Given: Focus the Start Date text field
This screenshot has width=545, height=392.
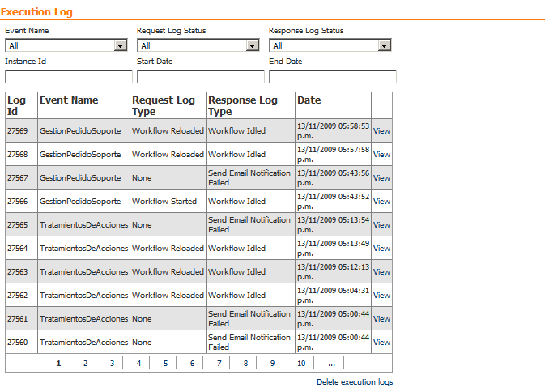Looking at the screenshot, I should pyautogui.click(x=201, y=77).
